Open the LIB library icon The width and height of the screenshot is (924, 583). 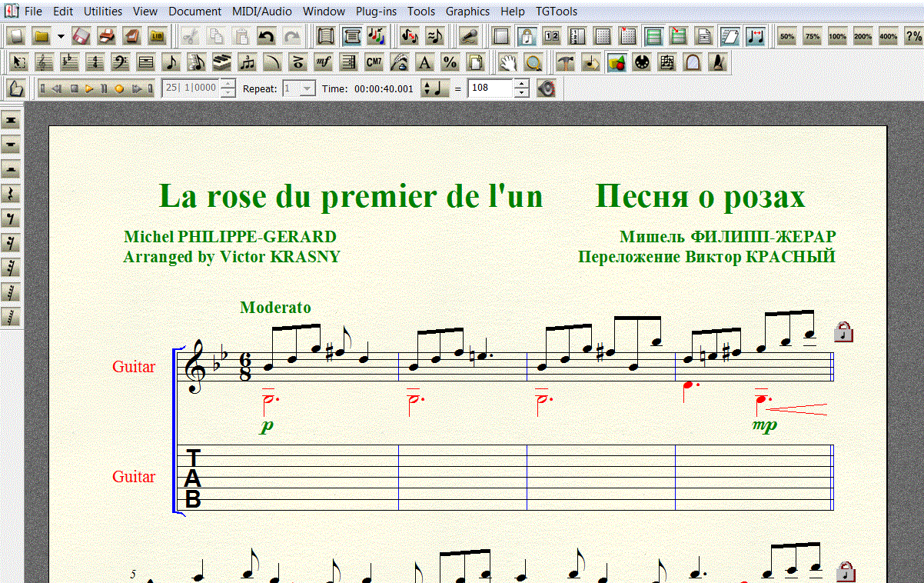click(x=157, y=36)
